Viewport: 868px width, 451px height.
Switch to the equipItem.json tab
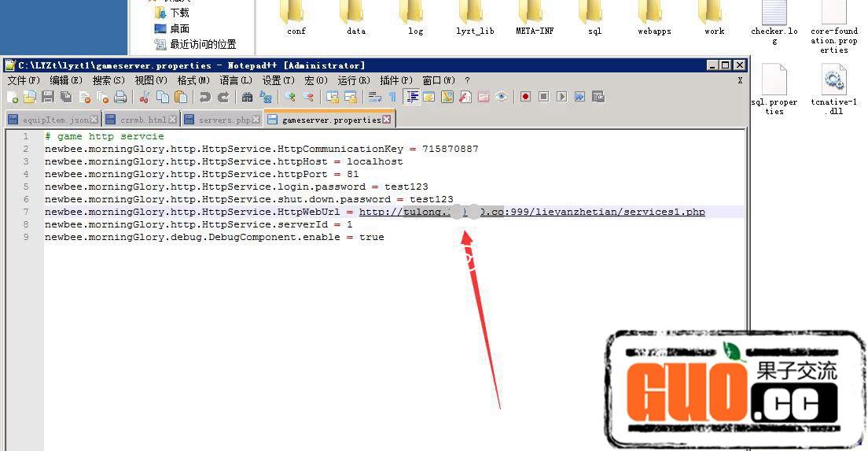[x=55, y=120]
